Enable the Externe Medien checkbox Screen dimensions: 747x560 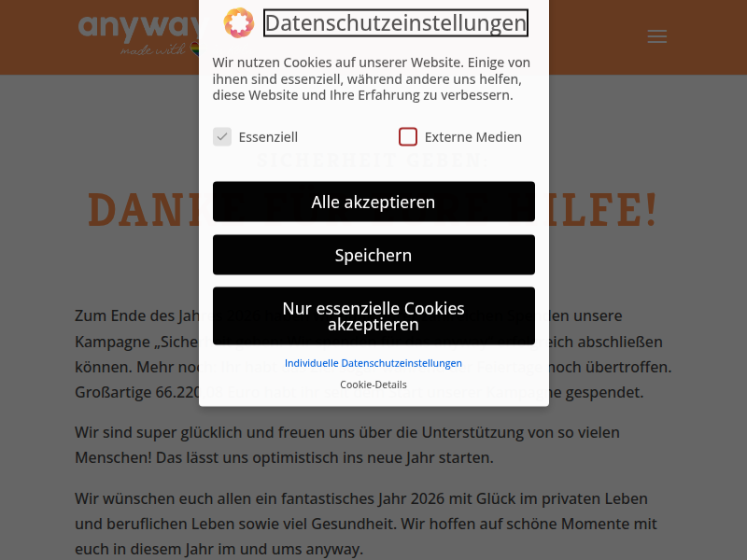click(x=408, y=136)
